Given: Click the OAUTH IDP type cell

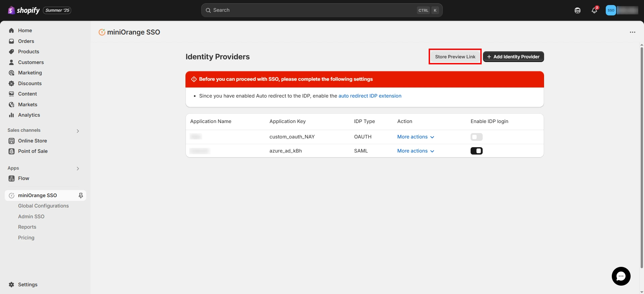Looking at the screenshot, I should [x=363, y=137].
